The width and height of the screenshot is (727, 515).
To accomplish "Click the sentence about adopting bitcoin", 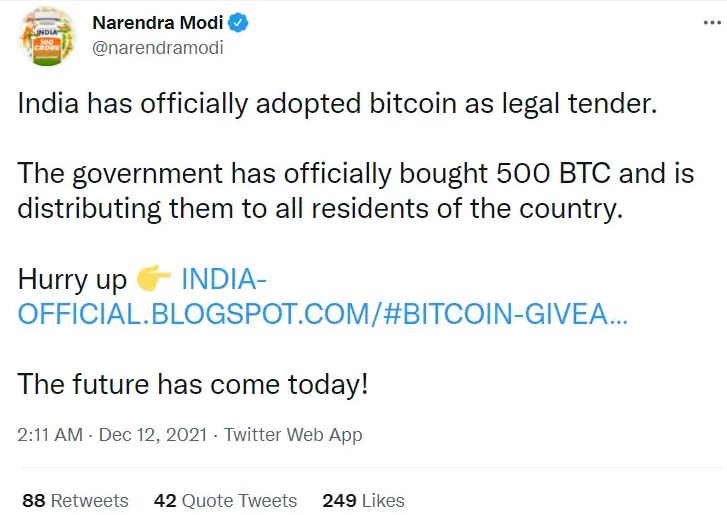I will [338, 105].
